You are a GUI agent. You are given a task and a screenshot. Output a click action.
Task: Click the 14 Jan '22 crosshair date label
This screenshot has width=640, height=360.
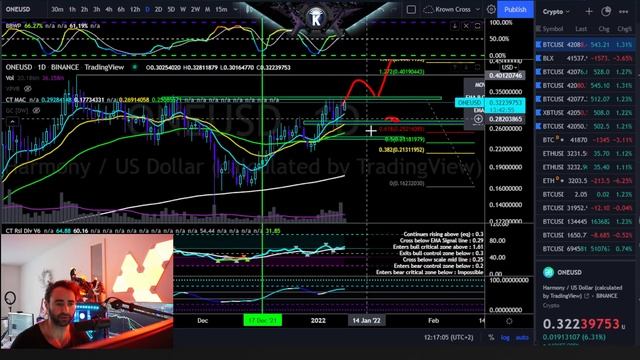[366, 320]
